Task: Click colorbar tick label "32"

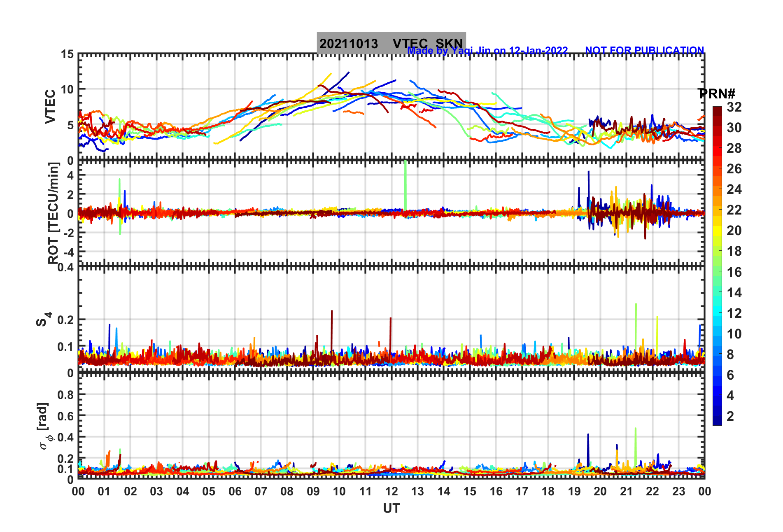Action: [x=734, y=107]
